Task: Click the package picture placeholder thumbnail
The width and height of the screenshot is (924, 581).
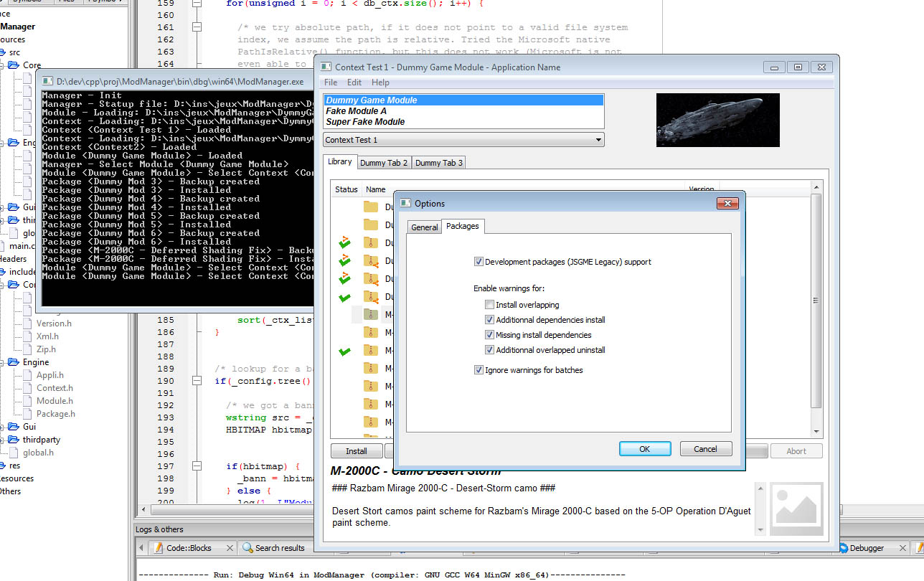Action: (796, 509)
